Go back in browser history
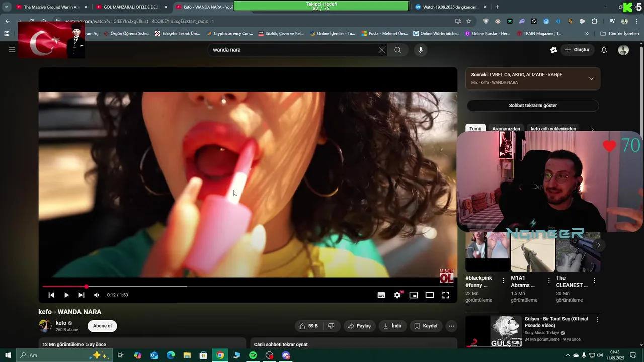Screen dimensions: 644x362 tap(7, 21)
